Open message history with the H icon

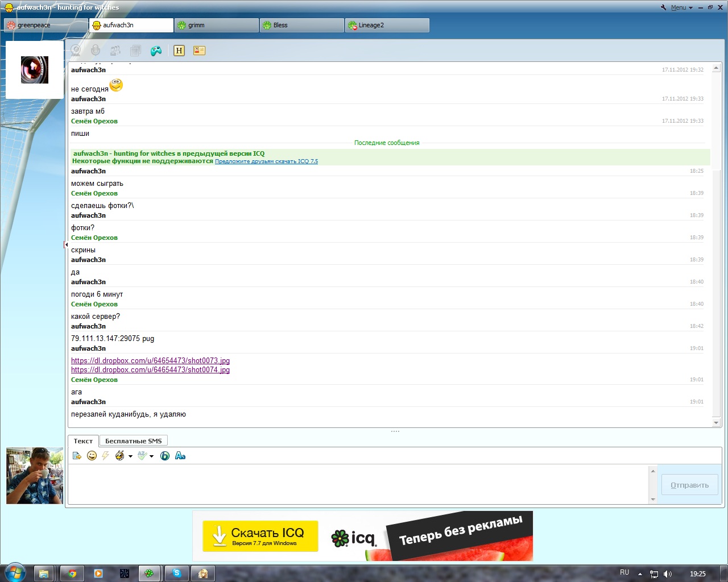click(179, 51)
